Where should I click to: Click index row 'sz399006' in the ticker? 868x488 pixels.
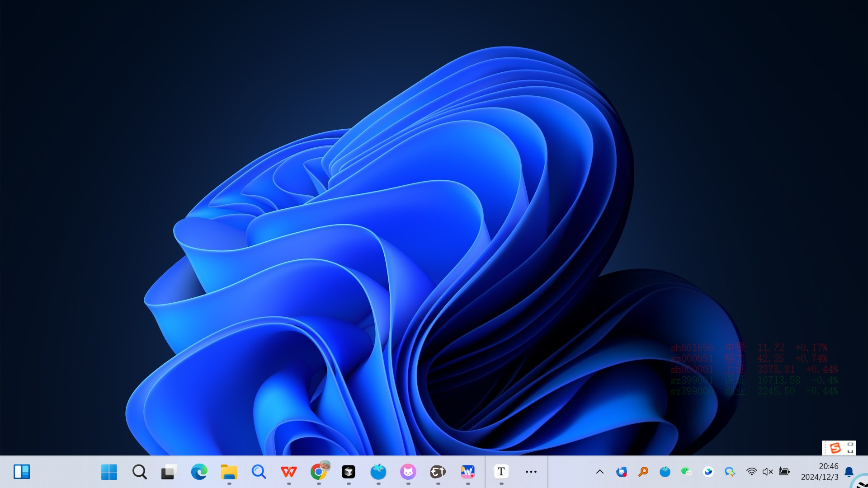(x=754, y=391)
